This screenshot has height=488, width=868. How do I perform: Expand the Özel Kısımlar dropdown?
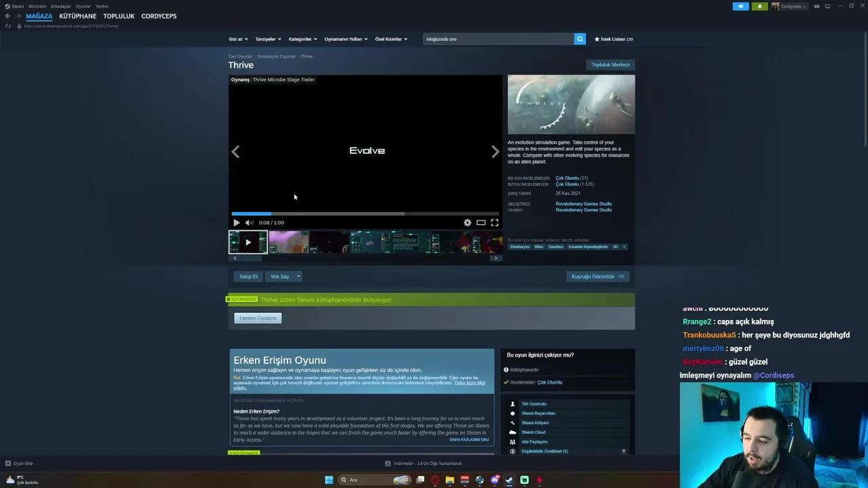point(391,39)
